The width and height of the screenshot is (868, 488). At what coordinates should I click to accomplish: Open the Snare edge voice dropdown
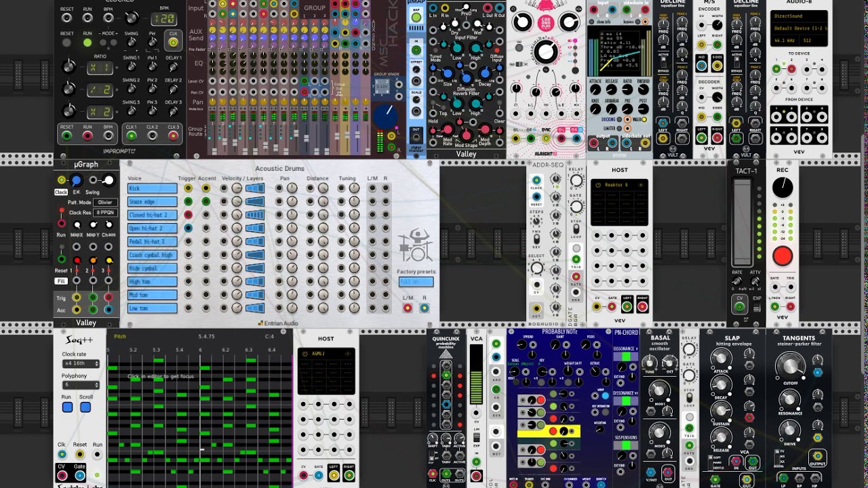(x=153, y=201)
